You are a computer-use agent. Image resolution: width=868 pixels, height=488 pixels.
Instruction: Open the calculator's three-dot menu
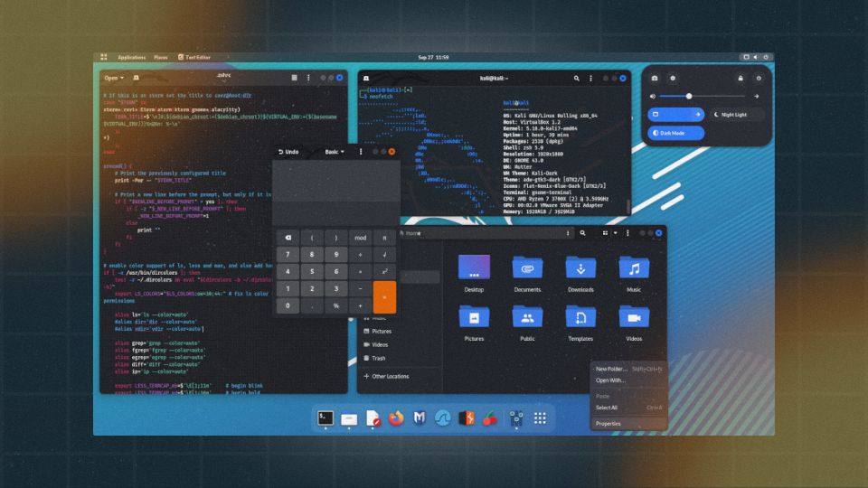tap(361, 152)
